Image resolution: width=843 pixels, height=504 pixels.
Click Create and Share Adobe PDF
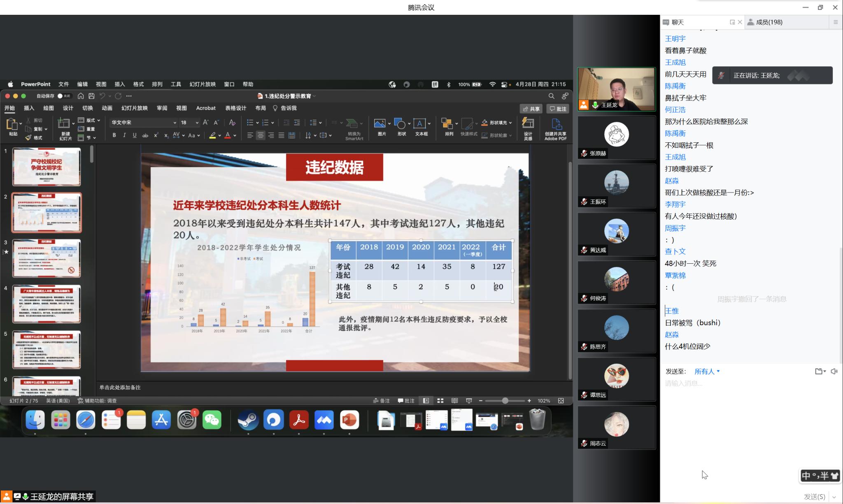[556, 129]
